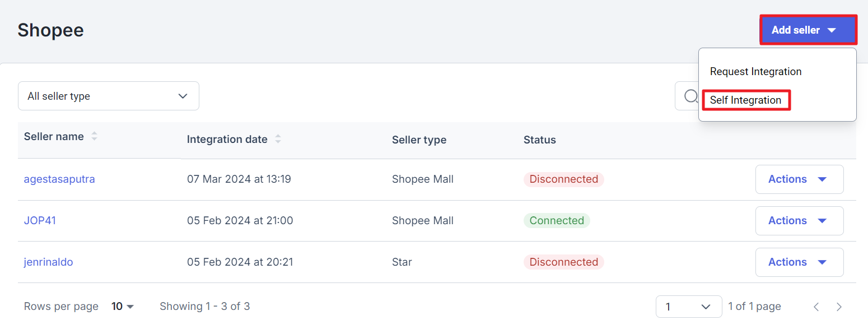Click Disconnected status badge for agestasaputra

click(563, 179)
